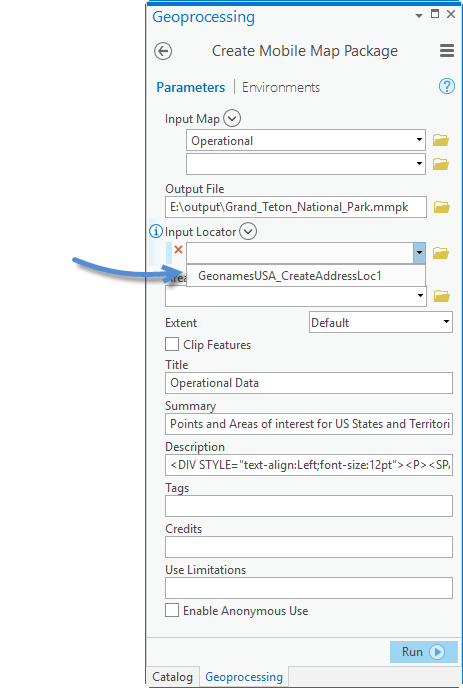
Task: Open the Catalog pane tab
Action: [x=172, y=677]
